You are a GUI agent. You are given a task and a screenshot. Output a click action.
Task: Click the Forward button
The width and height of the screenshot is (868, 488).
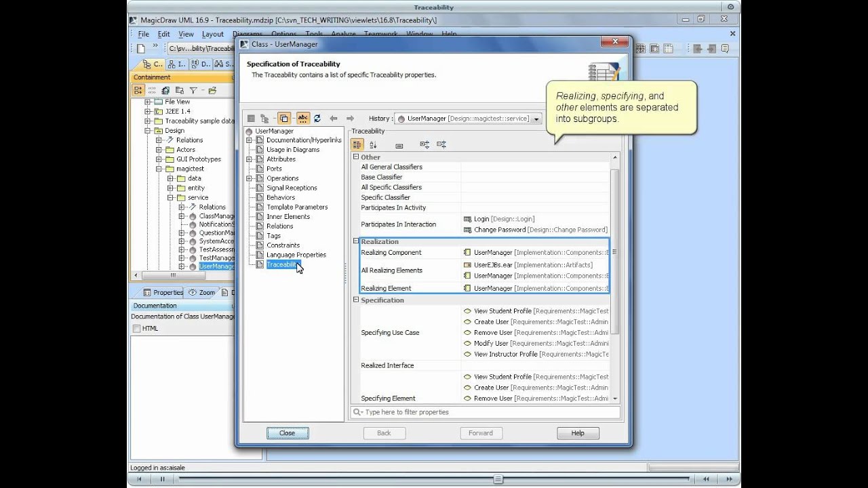tap(481, 433)
